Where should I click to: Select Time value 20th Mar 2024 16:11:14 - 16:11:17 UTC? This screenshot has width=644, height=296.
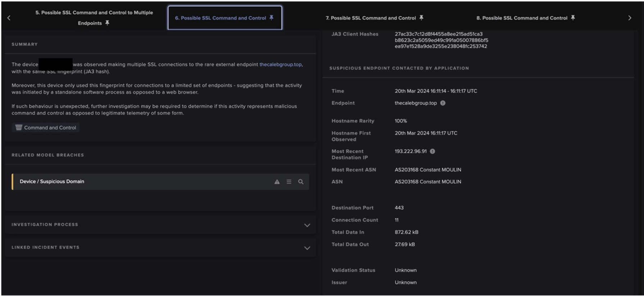436,91
